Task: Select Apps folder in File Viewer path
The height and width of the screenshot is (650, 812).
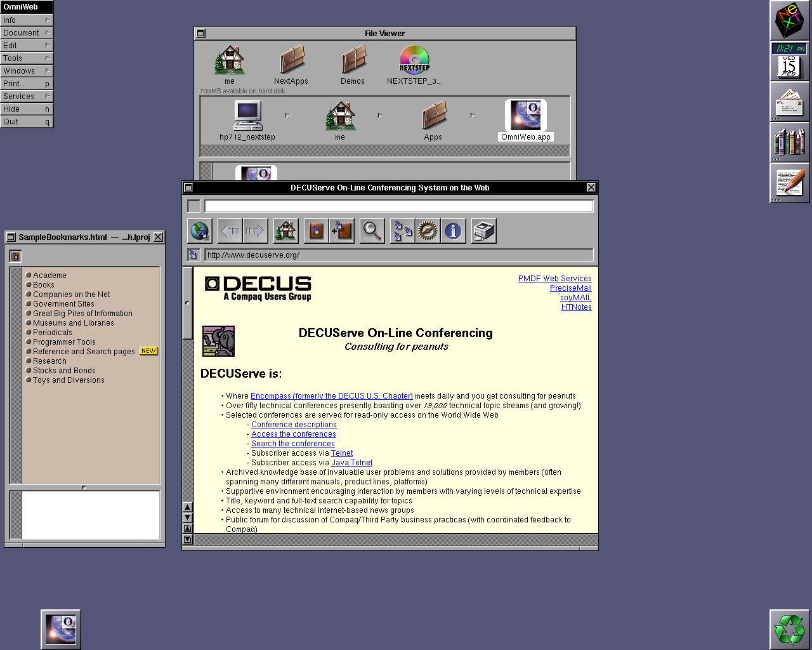Action: pos(433,121)
